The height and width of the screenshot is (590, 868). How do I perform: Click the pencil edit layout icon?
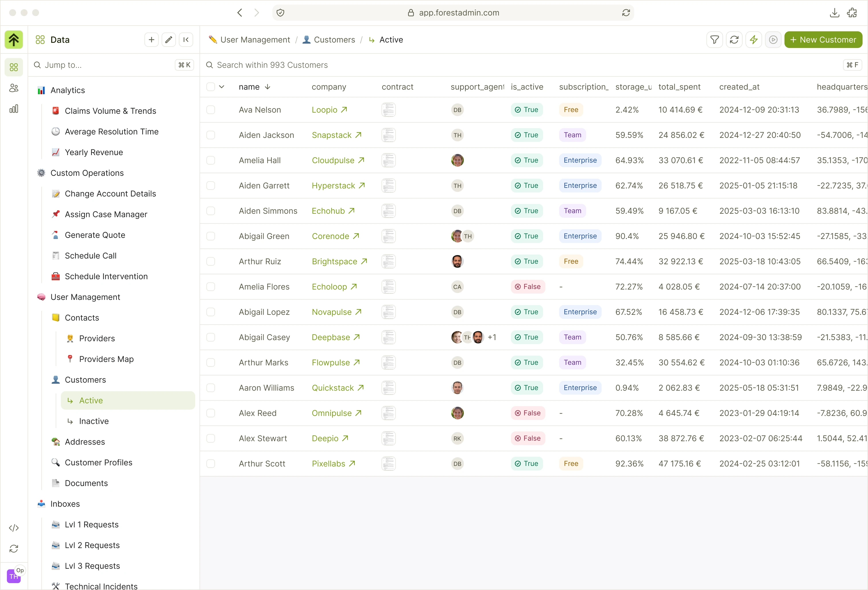(168, 40)
